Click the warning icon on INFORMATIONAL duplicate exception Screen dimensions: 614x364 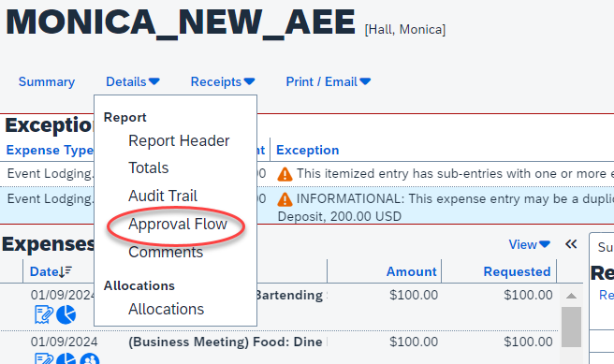[x=285, y=199]
